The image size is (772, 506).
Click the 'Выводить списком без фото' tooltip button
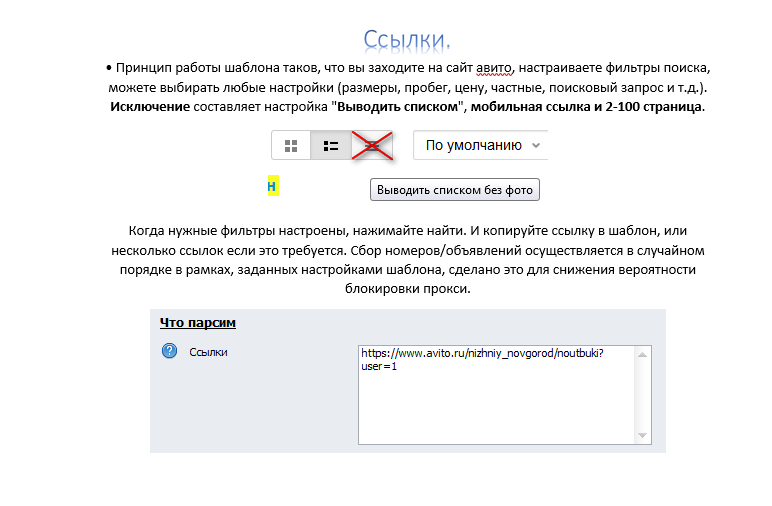pyautogui.click(x=454, y=190)
